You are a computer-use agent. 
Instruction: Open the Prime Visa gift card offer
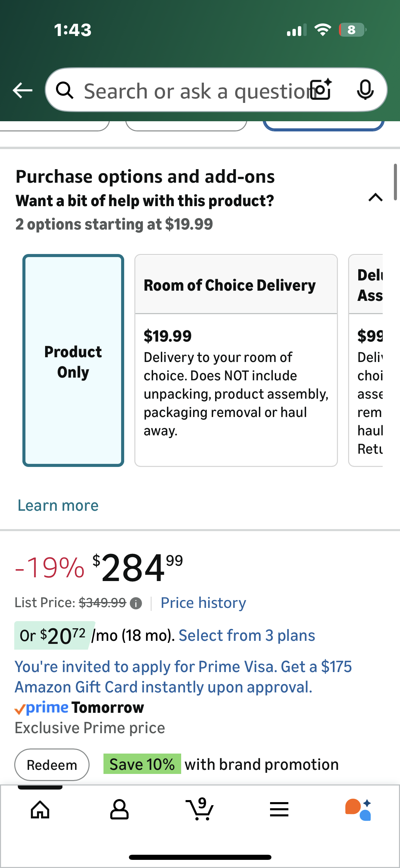tap(183, 677)
